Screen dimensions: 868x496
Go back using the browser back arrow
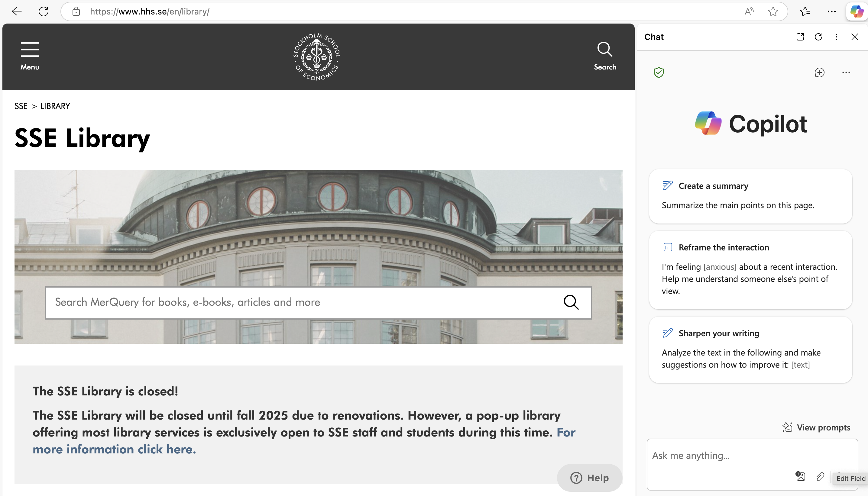[x=16, y=11]
